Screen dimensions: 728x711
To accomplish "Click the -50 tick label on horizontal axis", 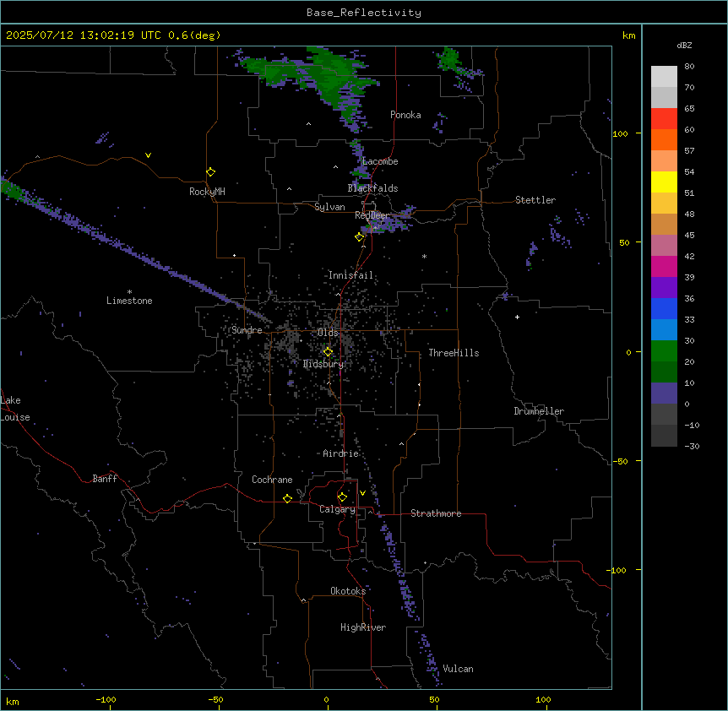I will [215, 700].
